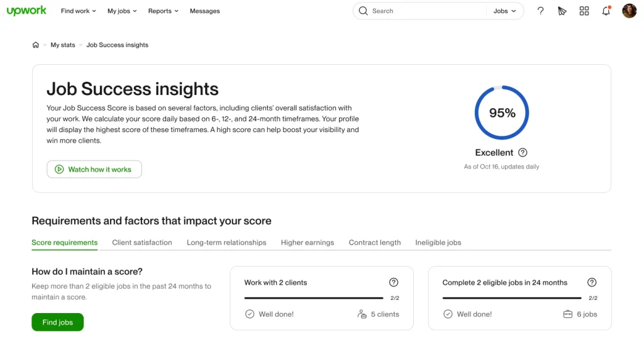Open the notifications bell
644x342 pixels.
pyautogui.click(x=606, y=11)
